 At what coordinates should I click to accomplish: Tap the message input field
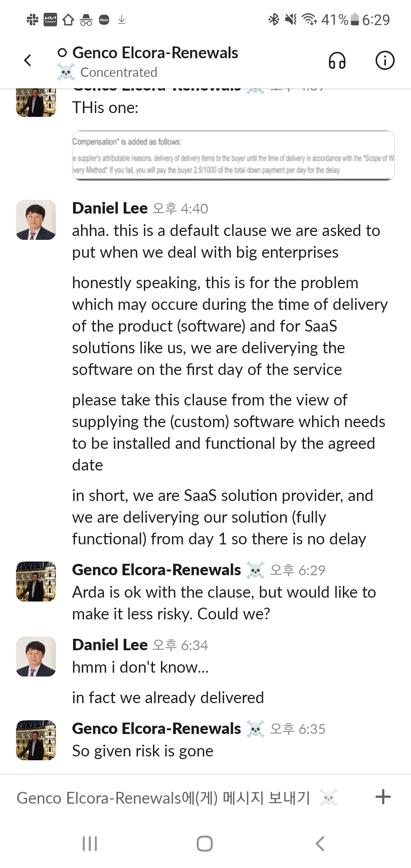coord(164,798)
